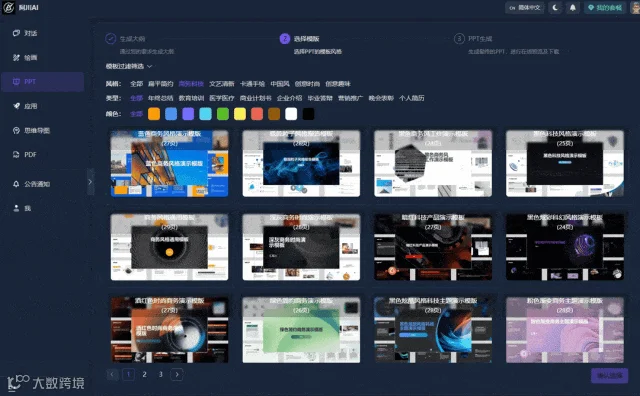Toggle dark mode with the moon icon
The width and height of the screenshot is (640, 396).
point(555,7)
